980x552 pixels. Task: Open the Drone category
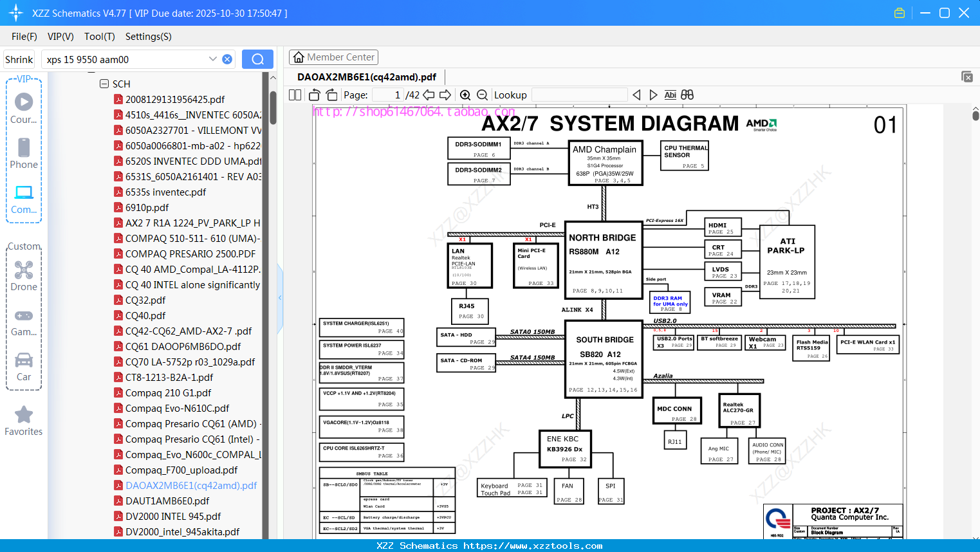coord(24,276)
